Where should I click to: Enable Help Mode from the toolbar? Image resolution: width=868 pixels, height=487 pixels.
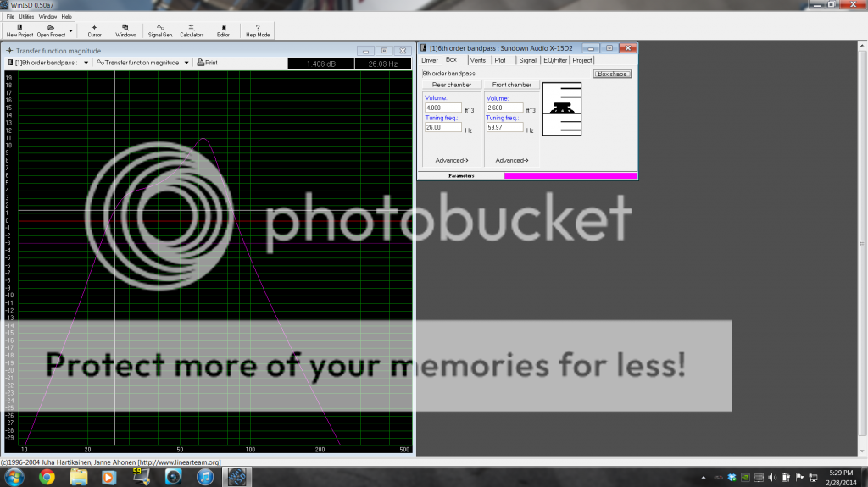[x=258, y=30]
